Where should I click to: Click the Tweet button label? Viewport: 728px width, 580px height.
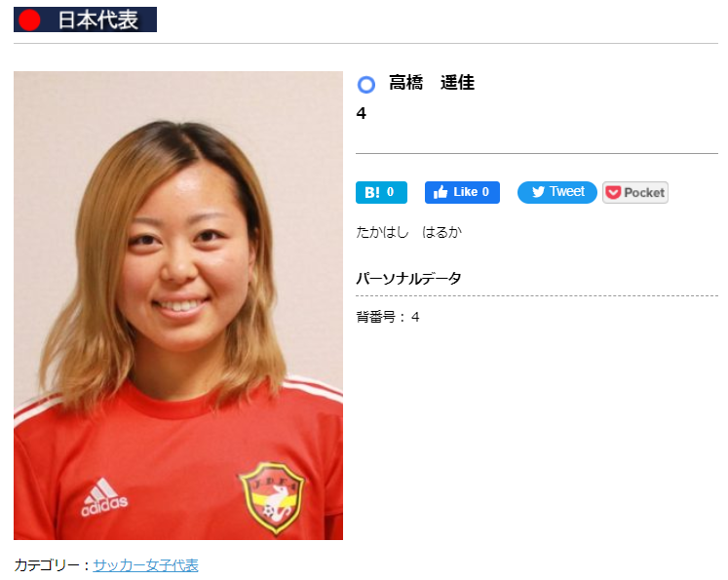567,191
